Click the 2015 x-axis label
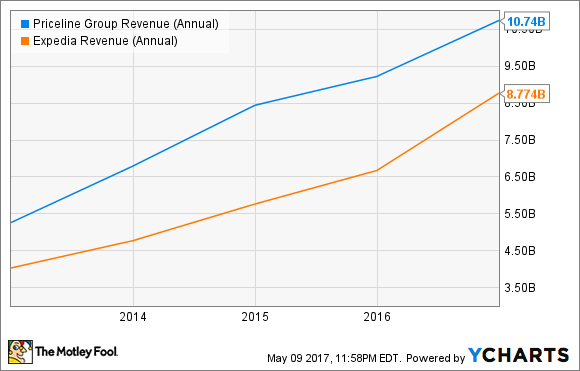Screen dimensions: 580x371 (255, 317)
